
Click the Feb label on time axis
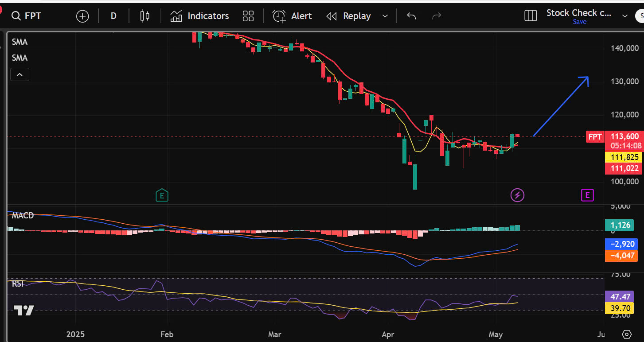click(167, 334)
